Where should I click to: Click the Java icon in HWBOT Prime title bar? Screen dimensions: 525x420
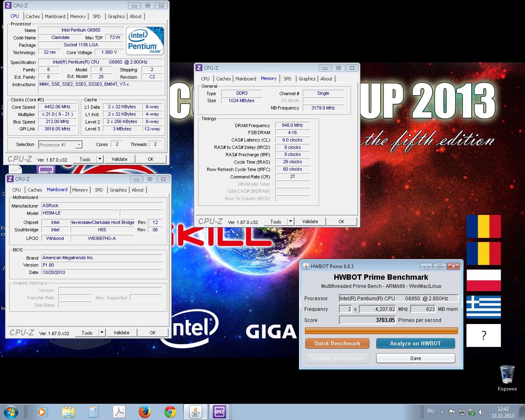(306, 266)
